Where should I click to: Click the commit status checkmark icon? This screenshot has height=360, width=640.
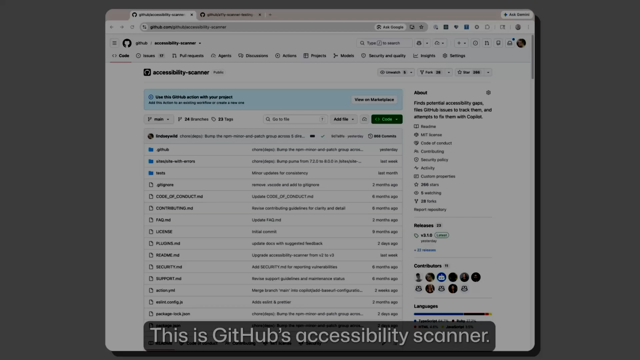(322, 136)
